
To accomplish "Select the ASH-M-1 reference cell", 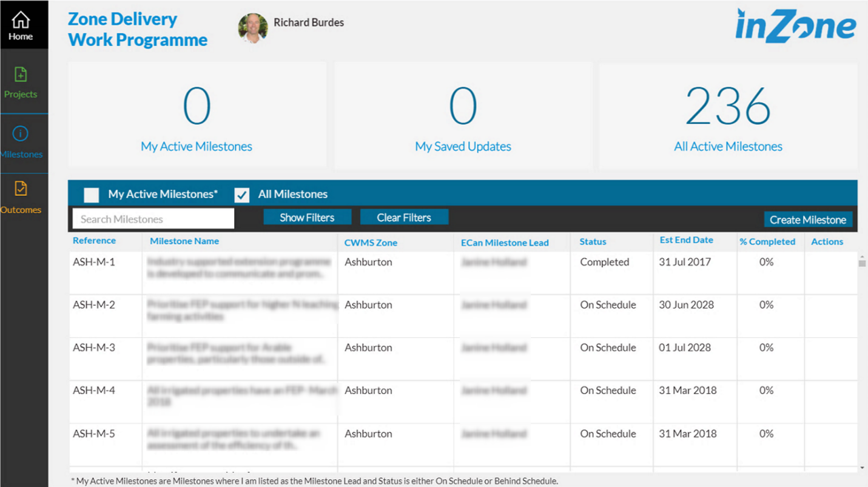I will click(93, 262).
